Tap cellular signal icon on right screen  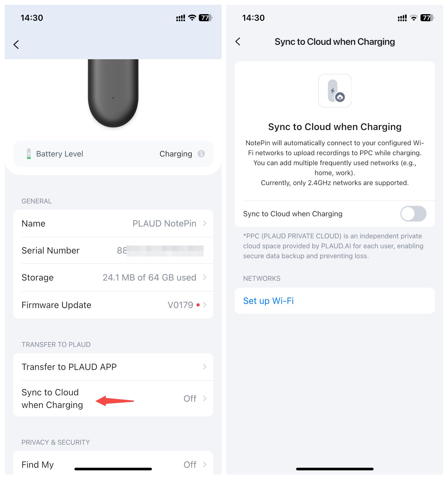402,18
